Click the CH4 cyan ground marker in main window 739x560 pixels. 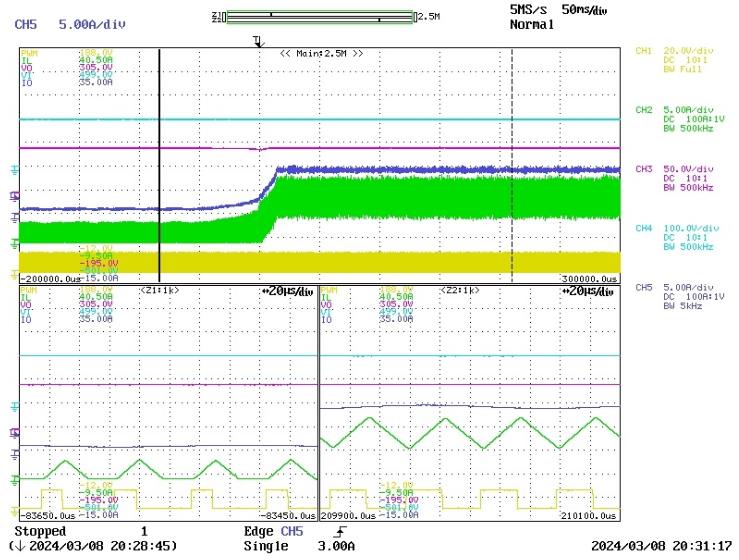pyautogui.click(x=15, y=171)
